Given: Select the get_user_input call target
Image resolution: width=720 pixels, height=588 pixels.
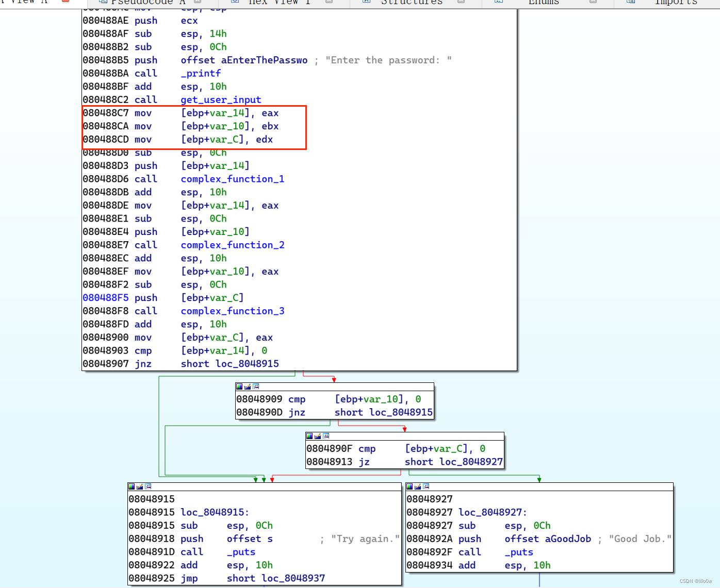Looking at the screenshot, I should click(221, 100).
